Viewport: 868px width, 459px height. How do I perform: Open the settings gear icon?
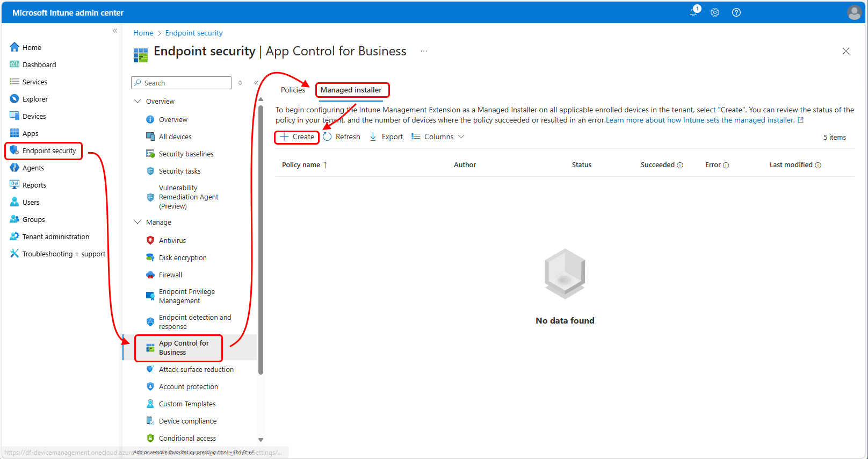(x=715, y=12)
